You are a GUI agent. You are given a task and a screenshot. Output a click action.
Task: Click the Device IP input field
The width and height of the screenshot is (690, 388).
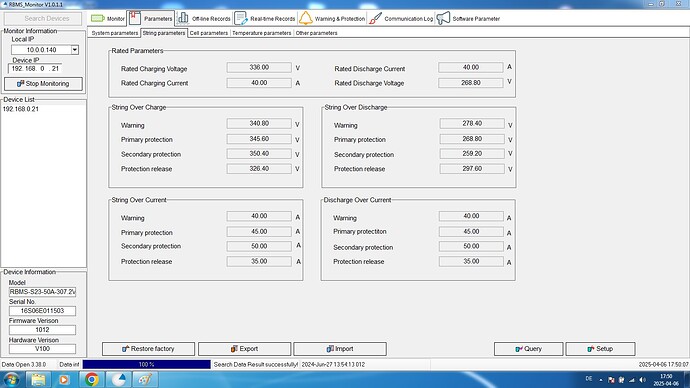35,69
